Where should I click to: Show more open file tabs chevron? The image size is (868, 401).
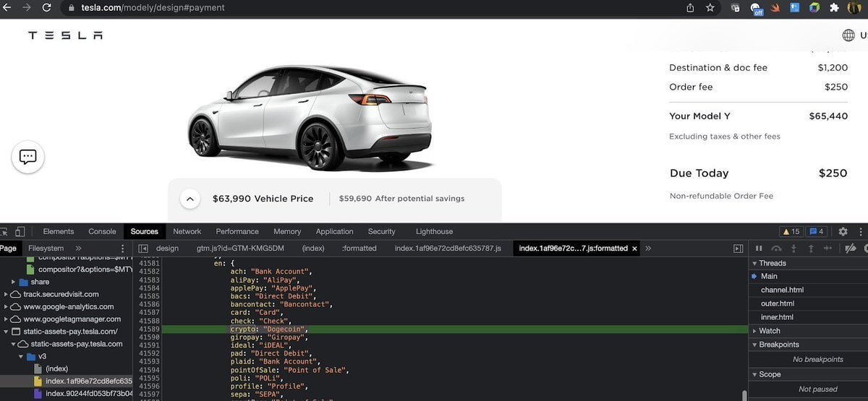pos(648,249)
